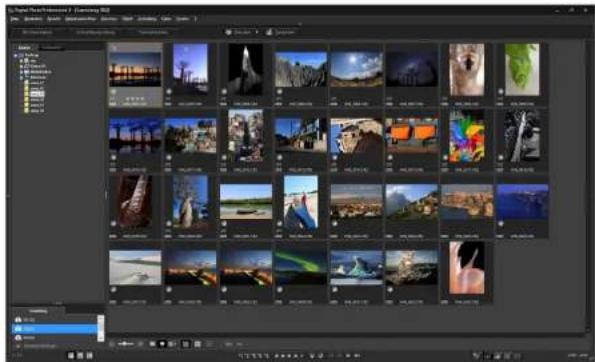Click the large thumbnail icon right of the size slider
Screen dimensions: 595x362
coord(140,344)
